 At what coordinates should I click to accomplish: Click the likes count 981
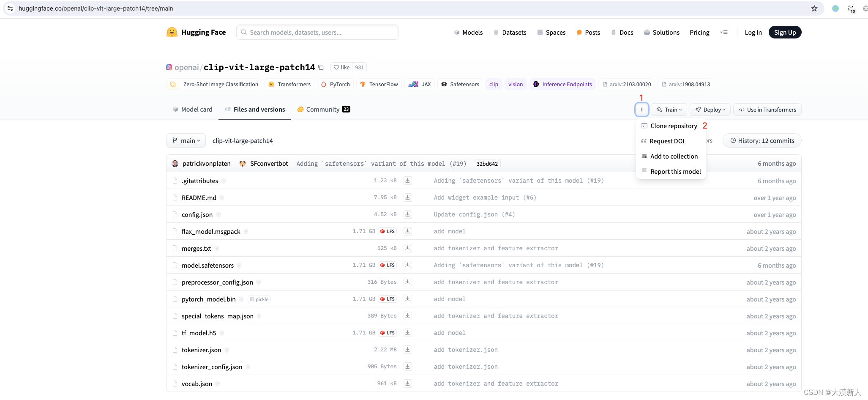359,67
